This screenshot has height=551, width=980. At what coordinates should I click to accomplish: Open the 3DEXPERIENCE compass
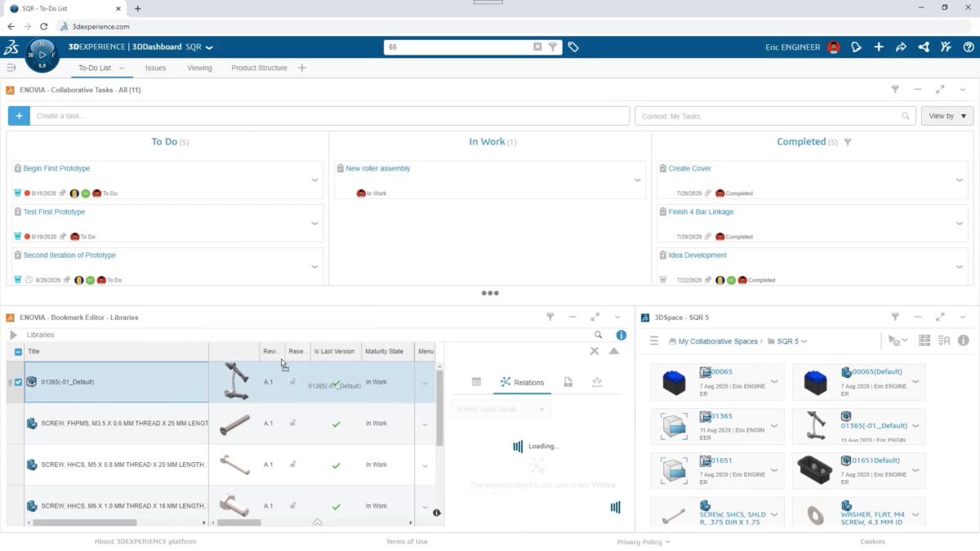click(x=42, y=55)
